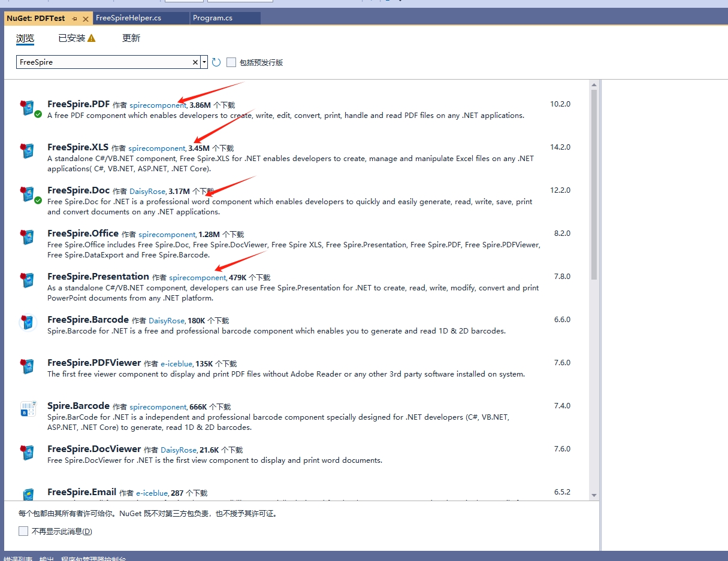This screenshot has height=561, width=728.
Task: Check the do-not-show-this-message-again box
Action: coord(23,531)
